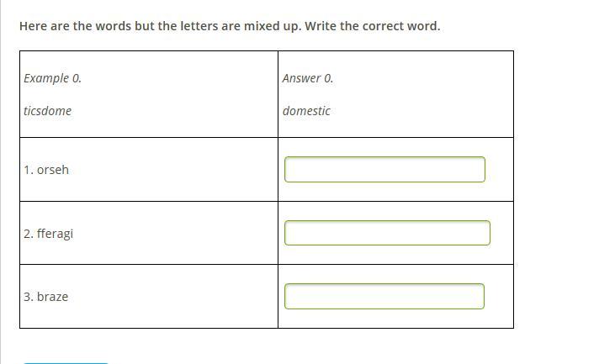Viewport: 615px width, 364px height.
Task: Click the scrambled word '1. orseh'
Action: [46, 170]
